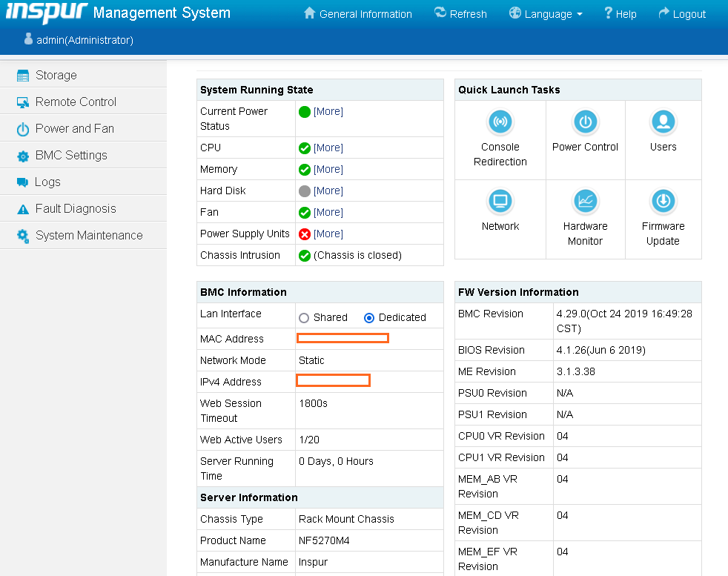Open More link for Hard Disk
The width and height of the screenshot is (728, 576).
(328, 191)
